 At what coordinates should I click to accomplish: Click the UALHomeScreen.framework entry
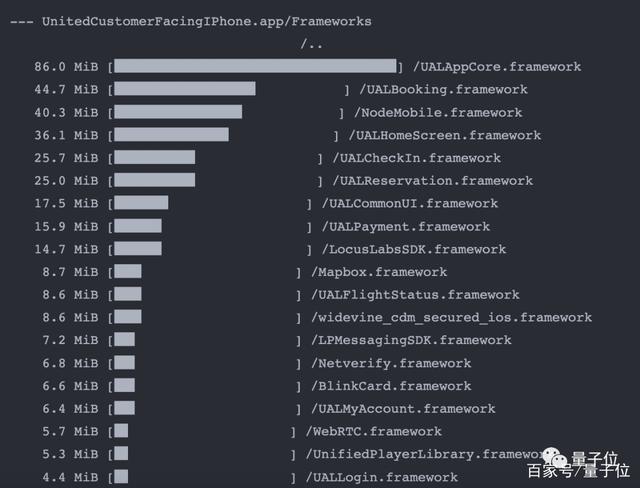445,135
